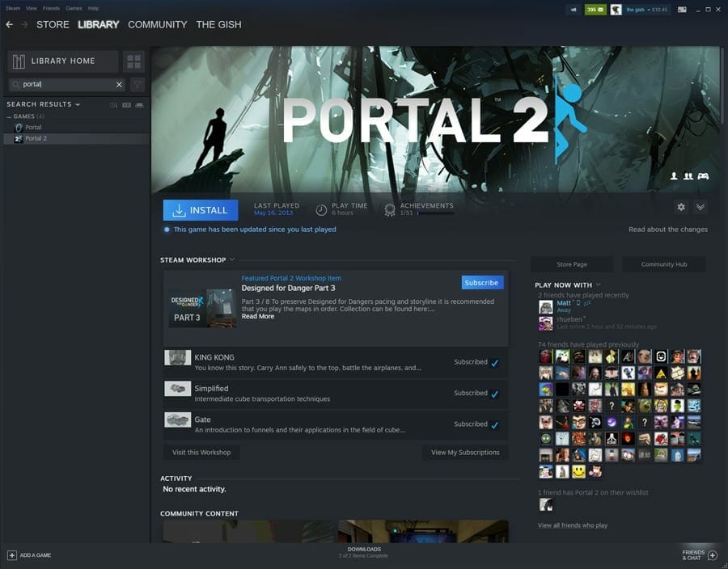Switch to the COMMUNITY tab
The image size is (728, 569).
click(x=157, y=24)
